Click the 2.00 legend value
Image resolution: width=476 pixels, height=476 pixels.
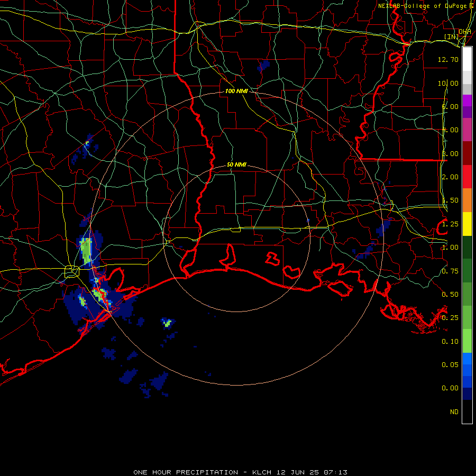coord(450,177)
